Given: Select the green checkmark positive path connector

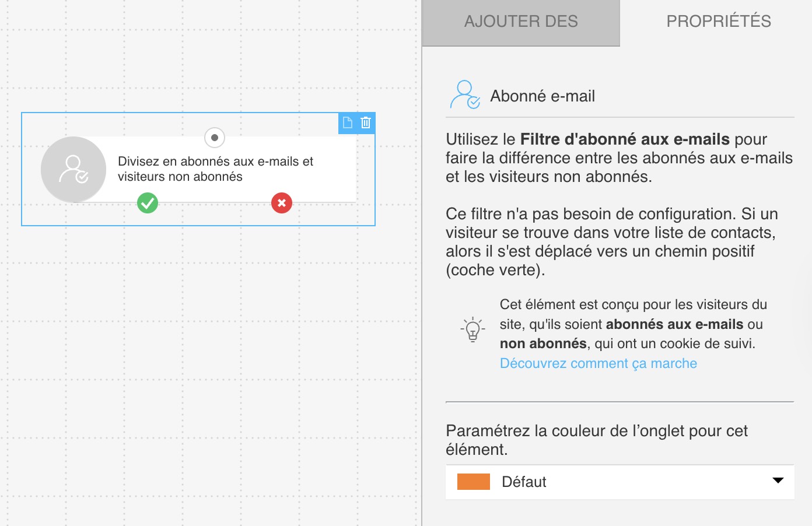Looking at the screenshot, I should [x=148, y=203].
